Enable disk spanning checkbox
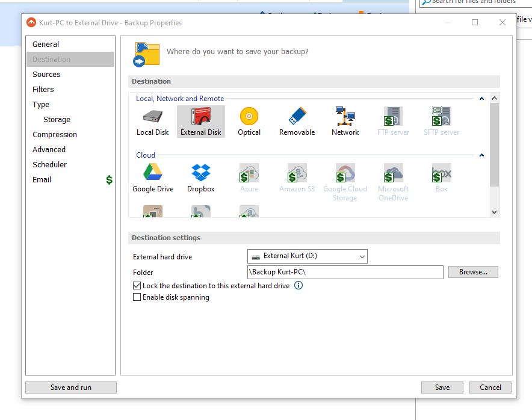Screen dimensions: 532x420 (x=137, y=297)
